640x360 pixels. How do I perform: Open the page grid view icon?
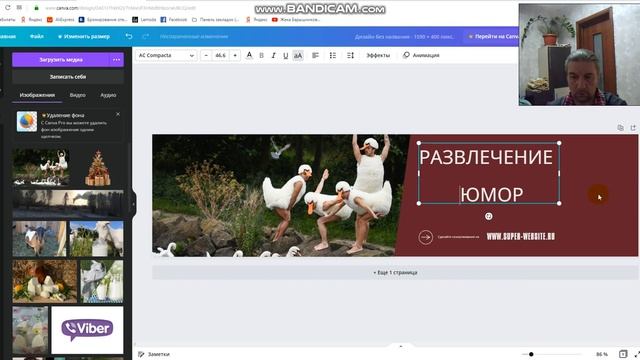click(x=623, y=354)
